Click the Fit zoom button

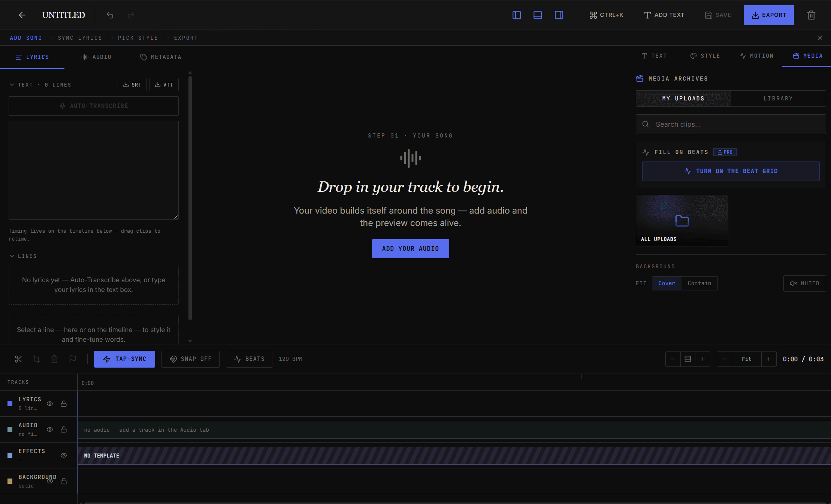(747, 359)
